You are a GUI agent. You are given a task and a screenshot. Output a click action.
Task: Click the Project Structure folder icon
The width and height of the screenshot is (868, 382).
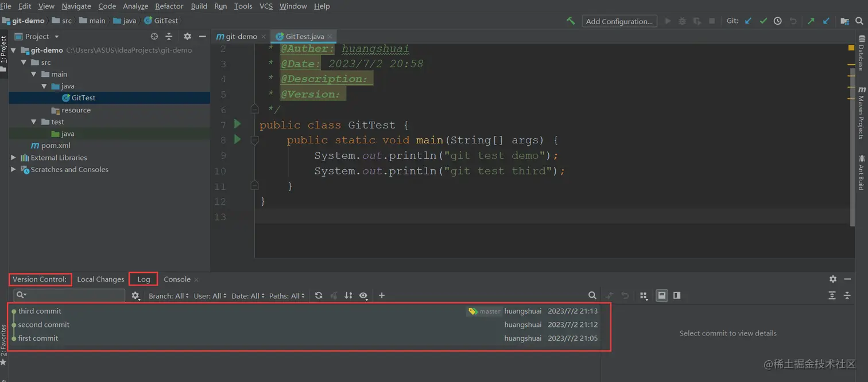pos(844,21)
